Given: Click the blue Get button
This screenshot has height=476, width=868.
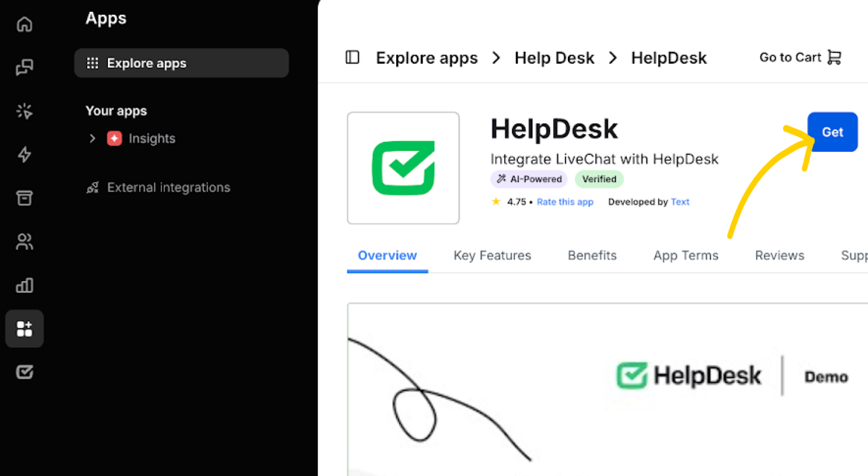Looking at the screenshot, I should pos(833,132).
